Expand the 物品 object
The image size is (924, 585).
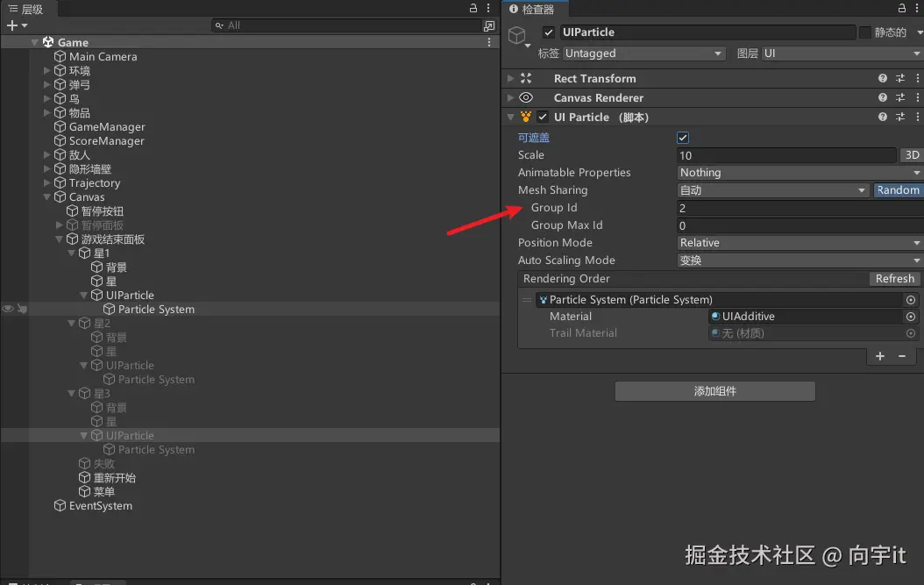[47, 112]
